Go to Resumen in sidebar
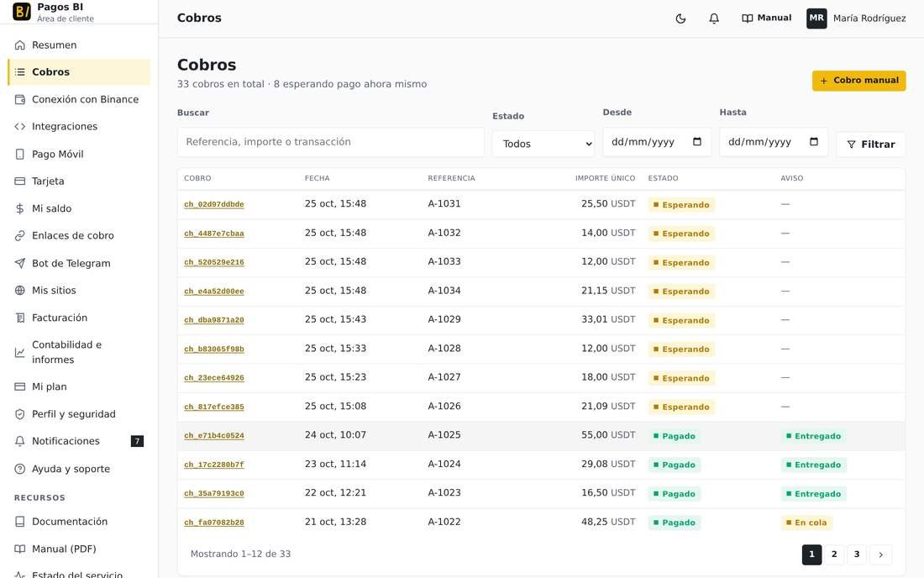Image resolution: width=924 pixels, height=578 pixels. point(79,45)
